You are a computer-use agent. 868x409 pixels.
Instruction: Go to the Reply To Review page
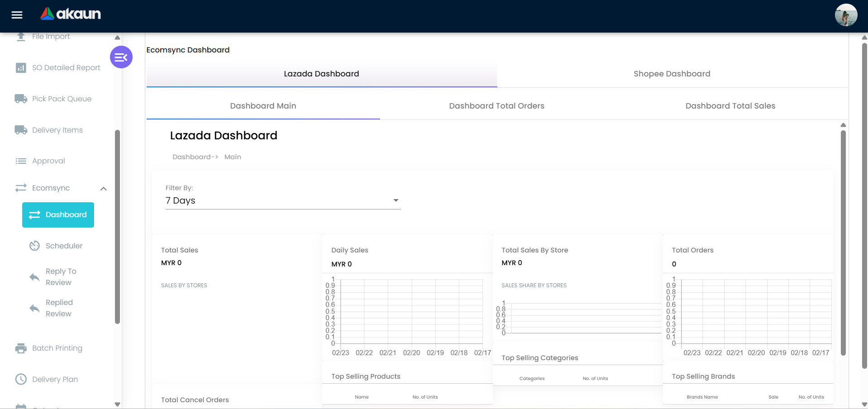pyautogui.click(x=61, y=277)
